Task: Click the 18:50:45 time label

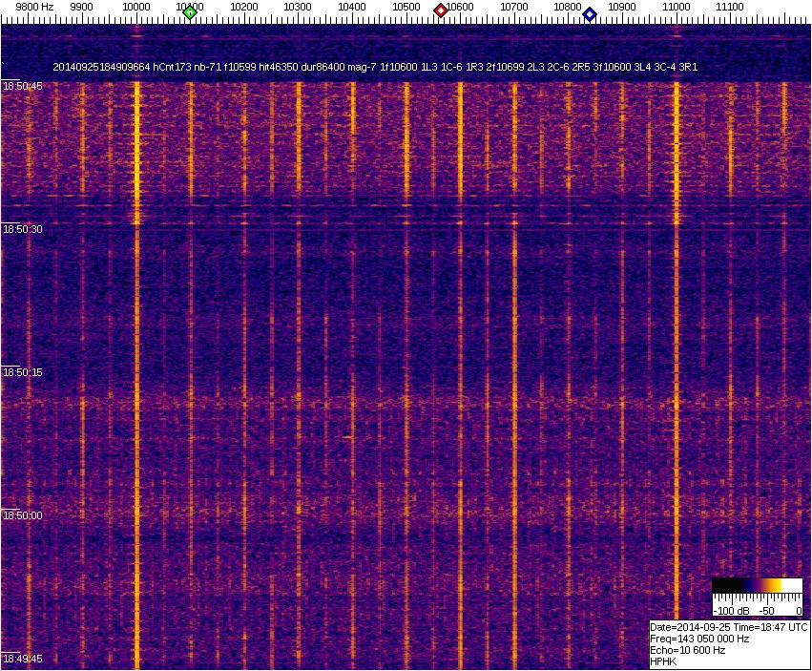Action: click(x=21, y=87)
